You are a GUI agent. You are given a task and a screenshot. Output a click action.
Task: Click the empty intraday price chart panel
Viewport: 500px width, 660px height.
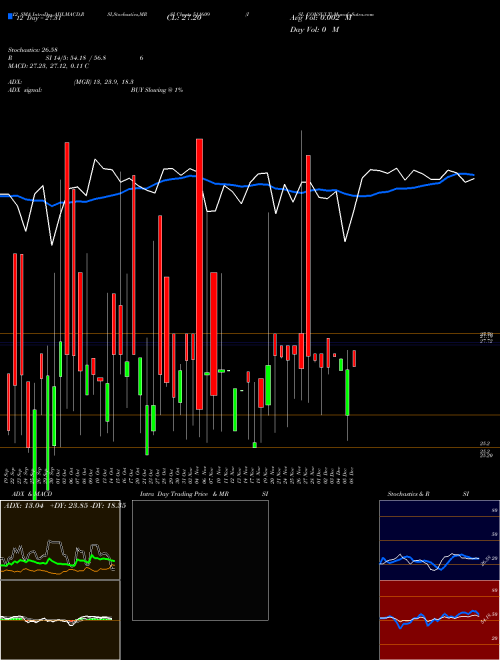click(x=200, y=560)
